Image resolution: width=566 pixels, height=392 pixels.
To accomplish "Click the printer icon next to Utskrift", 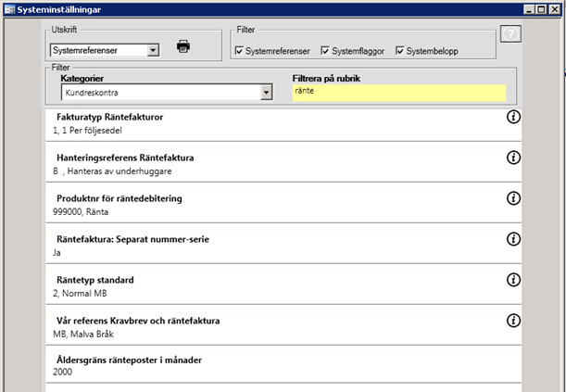I will pyautogui.click(x=183, y=47).
